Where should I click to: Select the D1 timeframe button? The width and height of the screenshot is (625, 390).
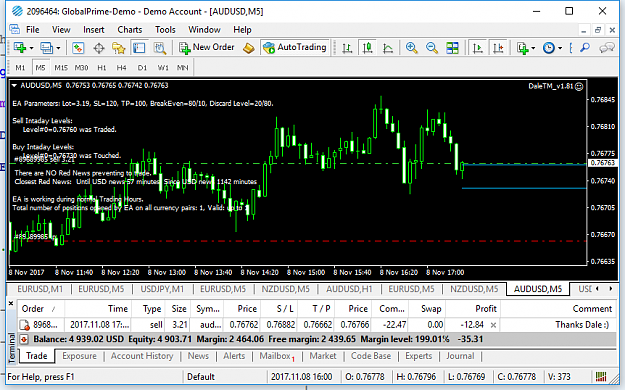(142, 68)
